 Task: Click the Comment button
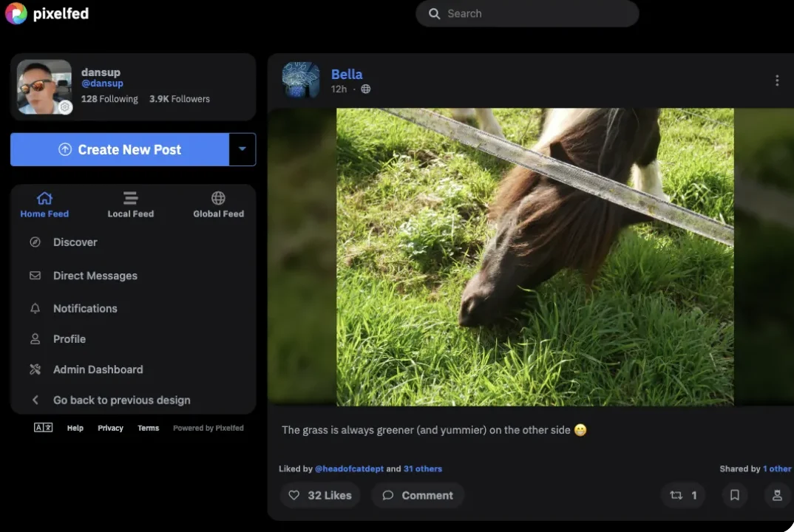coord(418,495)
